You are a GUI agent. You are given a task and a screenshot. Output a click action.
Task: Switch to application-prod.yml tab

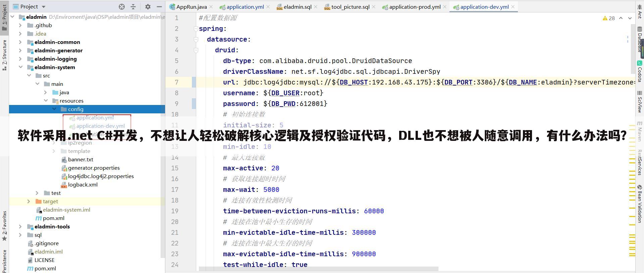415,7
